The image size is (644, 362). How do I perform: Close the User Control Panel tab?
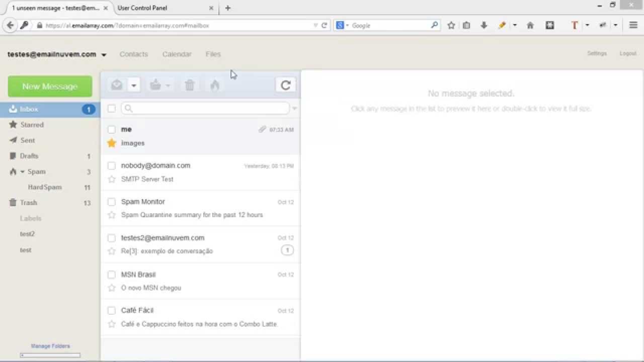click(x=211, y=8)
